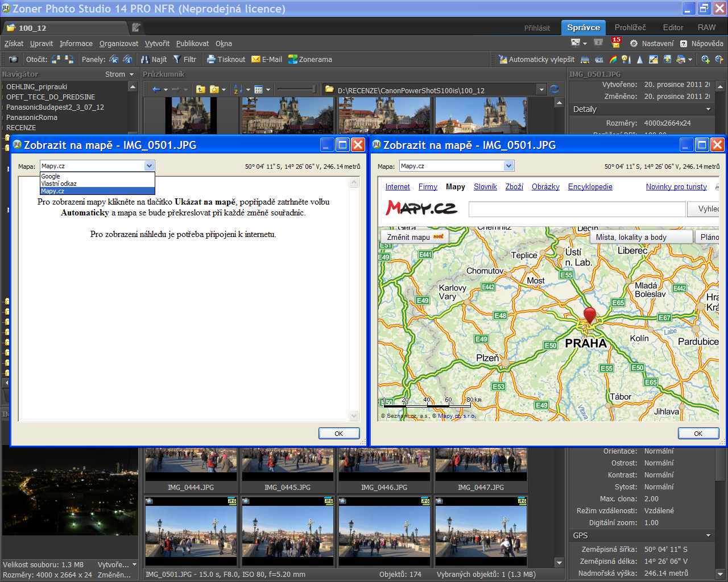Open the Curves adjustment icon
Screen dimensions: 728x582
click(x=599, y=59)
